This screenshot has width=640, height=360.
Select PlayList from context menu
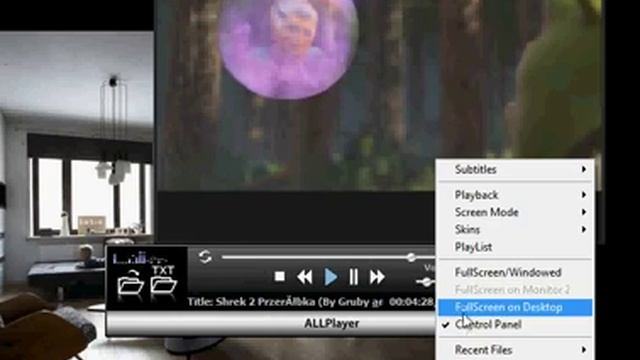[515, 247]
